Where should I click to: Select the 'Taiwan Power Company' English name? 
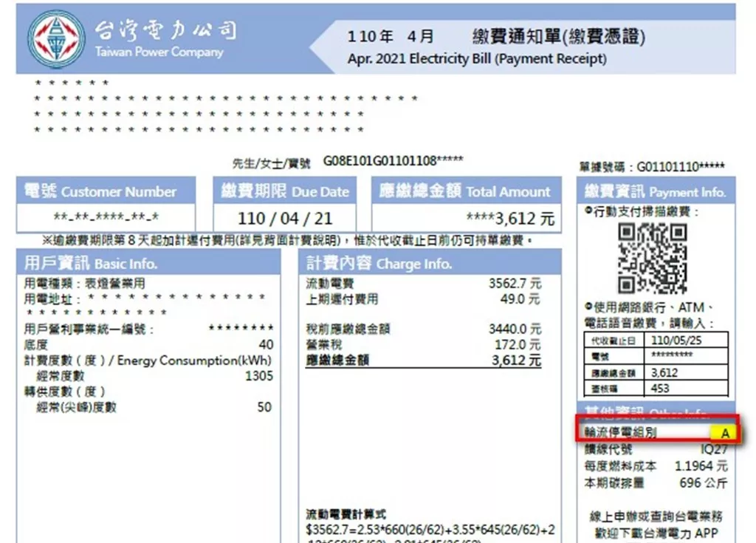click(159, 52)
